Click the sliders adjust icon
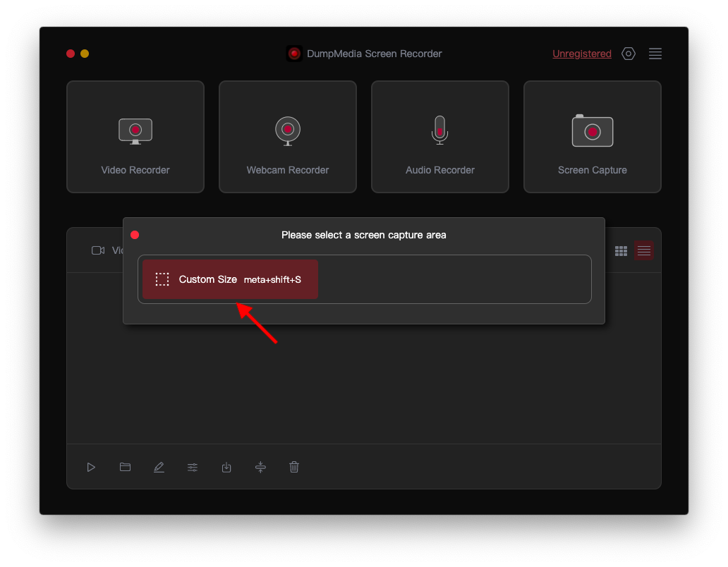 coord(192,468)
